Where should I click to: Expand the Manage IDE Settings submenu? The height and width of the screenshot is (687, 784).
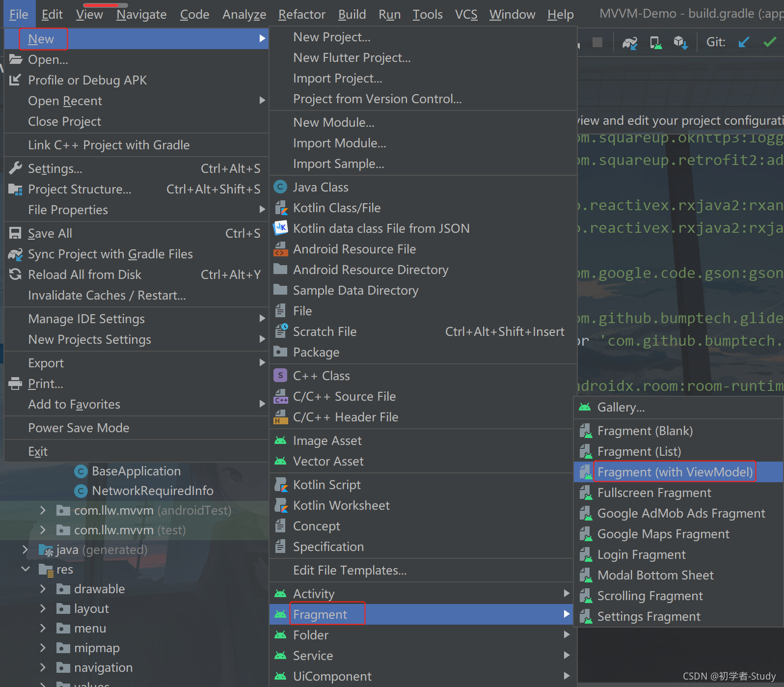coord(136,319)
